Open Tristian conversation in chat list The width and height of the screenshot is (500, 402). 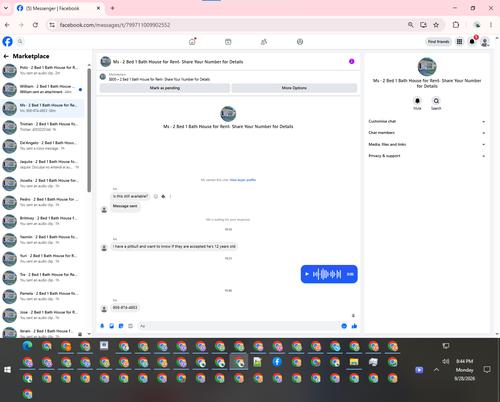tap(43, 127)
